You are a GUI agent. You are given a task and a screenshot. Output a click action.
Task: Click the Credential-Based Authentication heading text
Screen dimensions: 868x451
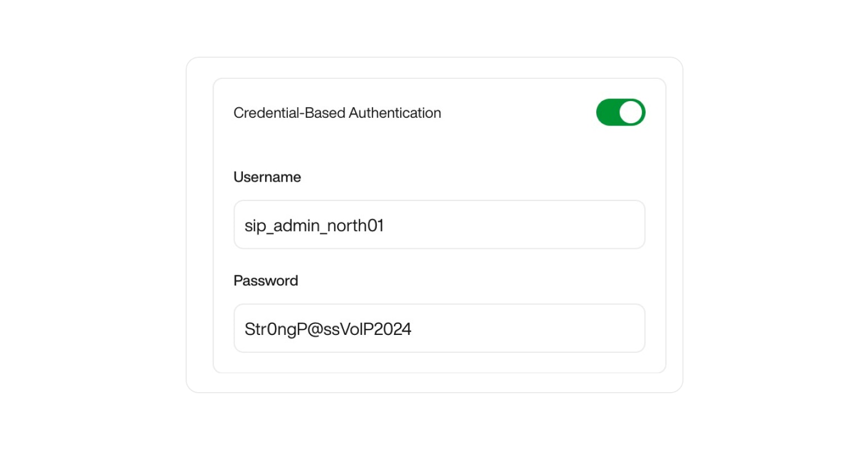[337, 113]
